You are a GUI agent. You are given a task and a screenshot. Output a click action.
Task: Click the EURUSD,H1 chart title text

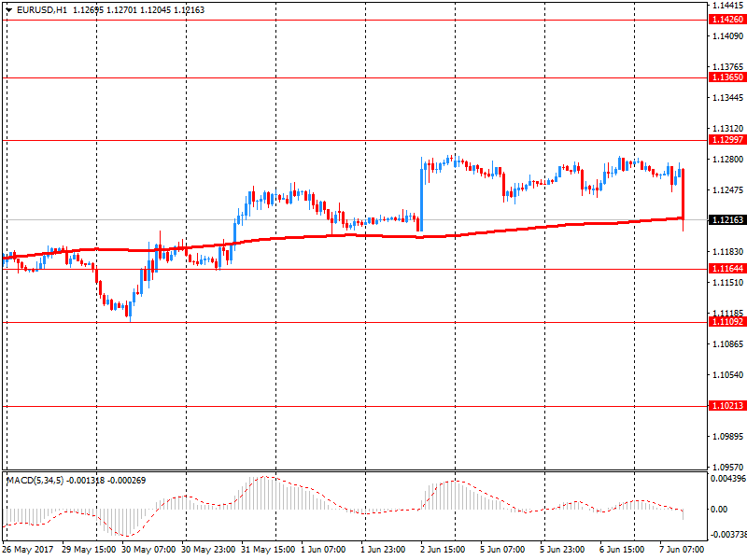tap(42, 10)
